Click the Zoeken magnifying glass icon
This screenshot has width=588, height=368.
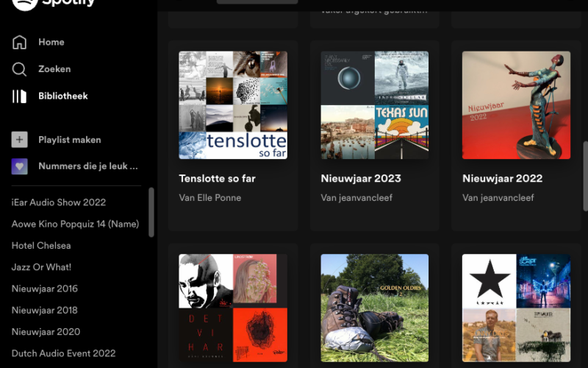[x=20, y=69]
